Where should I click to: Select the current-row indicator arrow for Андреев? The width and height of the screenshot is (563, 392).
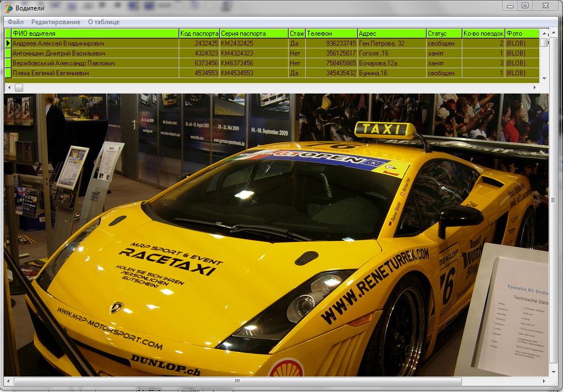pos(8,43)
